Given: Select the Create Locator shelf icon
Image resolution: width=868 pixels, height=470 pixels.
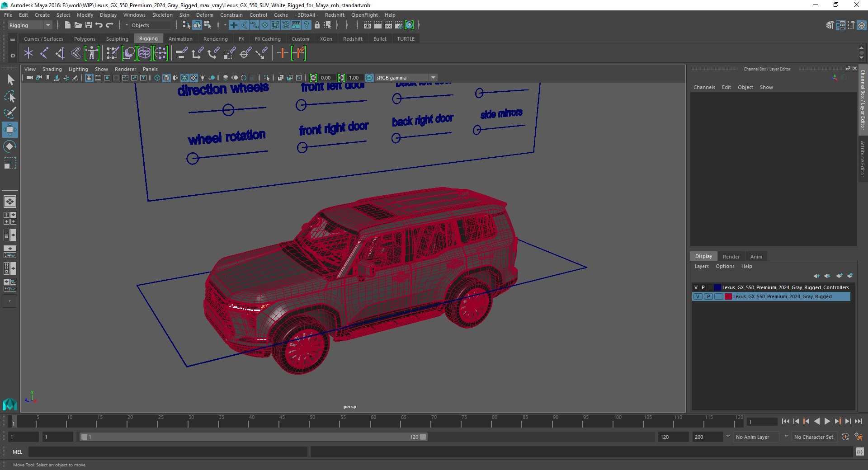Looking at the screenshot, I should pyautogui.click(x=28, y=53).
